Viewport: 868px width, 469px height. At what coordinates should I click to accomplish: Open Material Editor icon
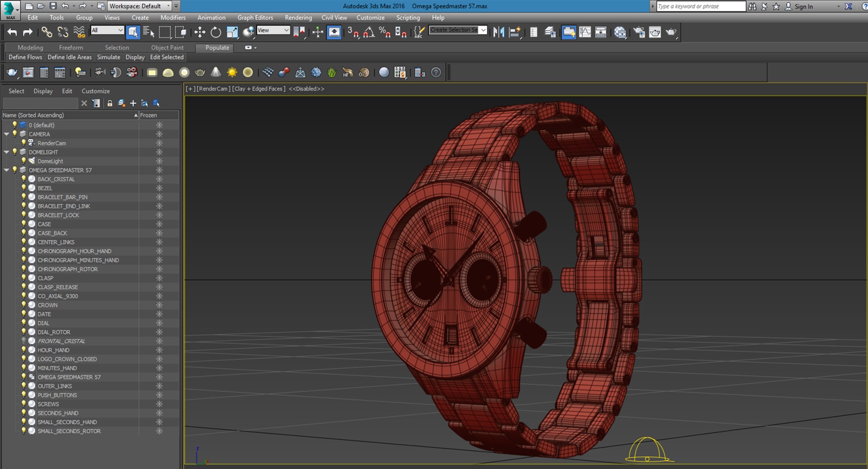click(620, 32)
